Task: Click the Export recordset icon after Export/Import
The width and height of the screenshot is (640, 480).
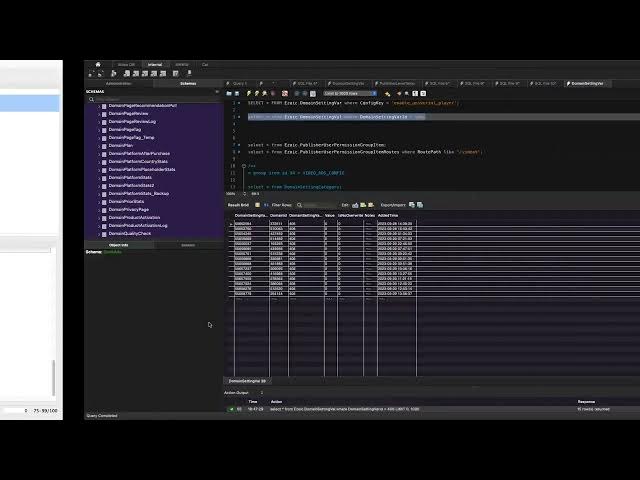Action: pos(412,205)
